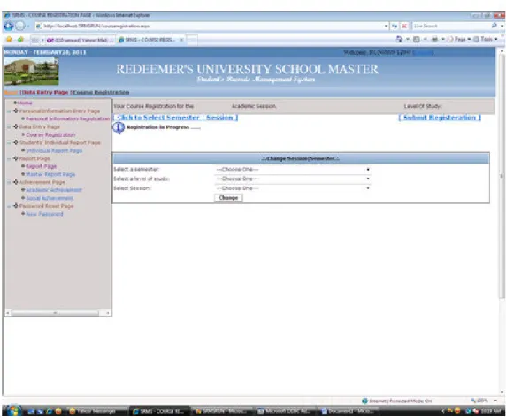
Task: Open the Select a semester dropdown
Action: coord(293,170)
